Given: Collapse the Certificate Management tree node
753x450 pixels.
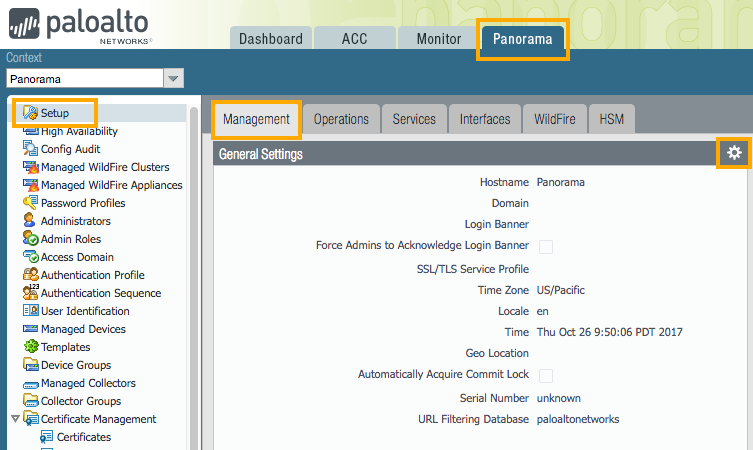Looking at the screenshot, I should [x=14, y=419].
